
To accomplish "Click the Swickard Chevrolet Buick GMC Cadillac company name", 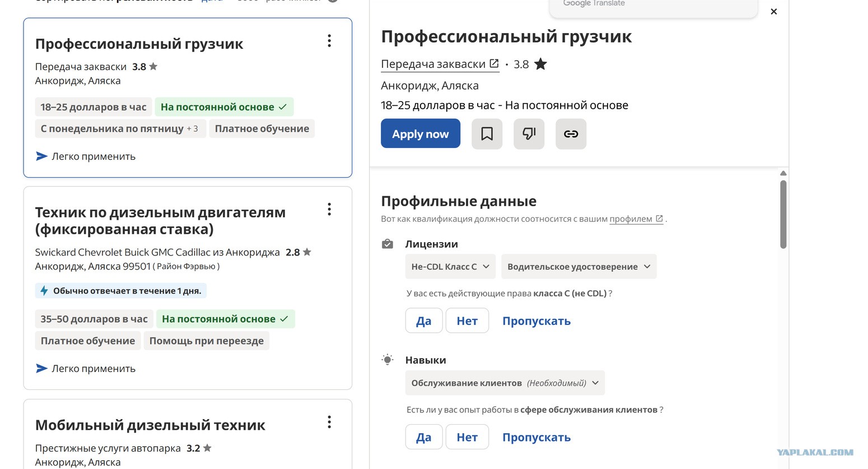I will [x=157, y=252].
